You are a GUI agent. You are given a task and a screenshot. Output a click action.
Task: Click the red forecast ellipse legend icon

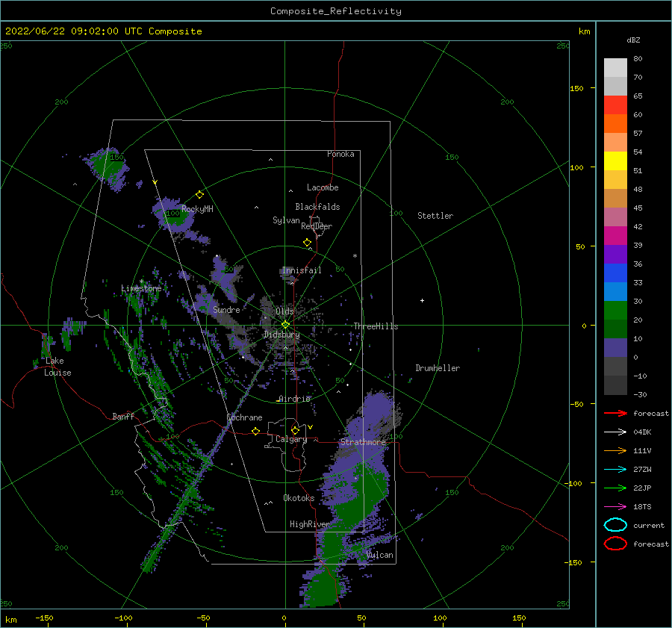615,544
